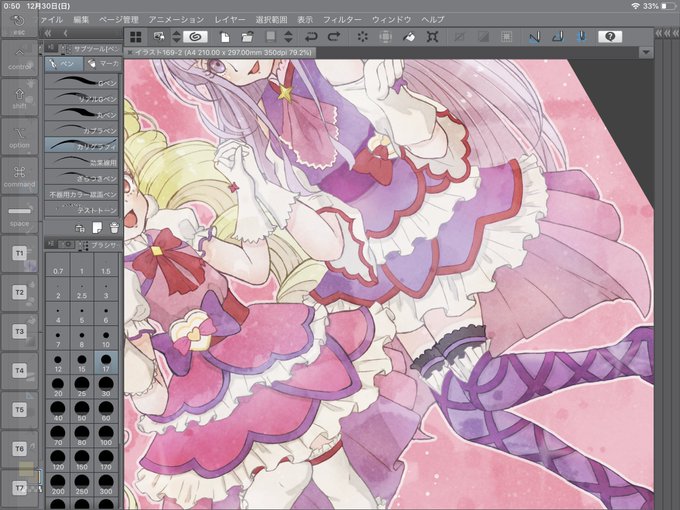Choose brush size 0.7
Screen dimensions: 680x510
click(58, 265)
